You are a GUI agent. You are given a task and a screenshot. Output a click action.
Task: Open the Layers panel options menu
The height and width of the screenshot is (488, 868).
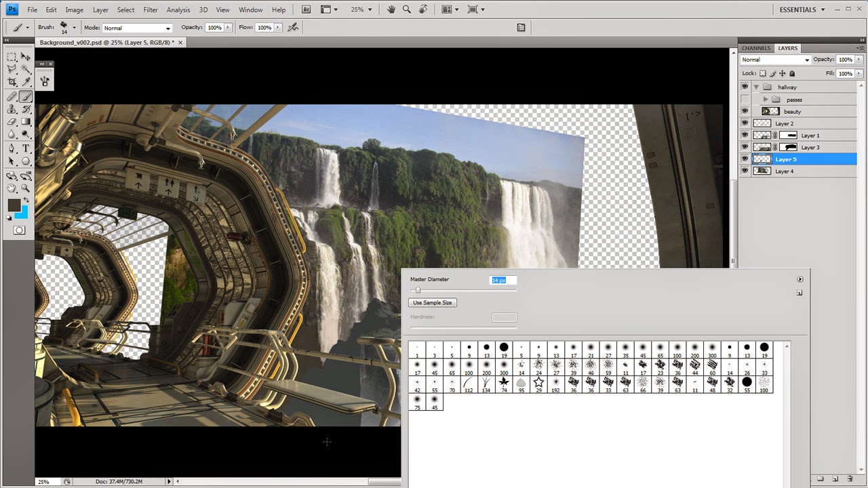[x=861, y=48]
